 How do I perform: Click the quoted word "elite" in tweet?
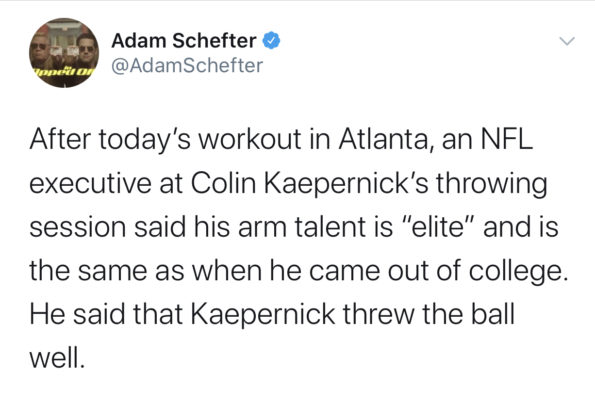(439, 227)
